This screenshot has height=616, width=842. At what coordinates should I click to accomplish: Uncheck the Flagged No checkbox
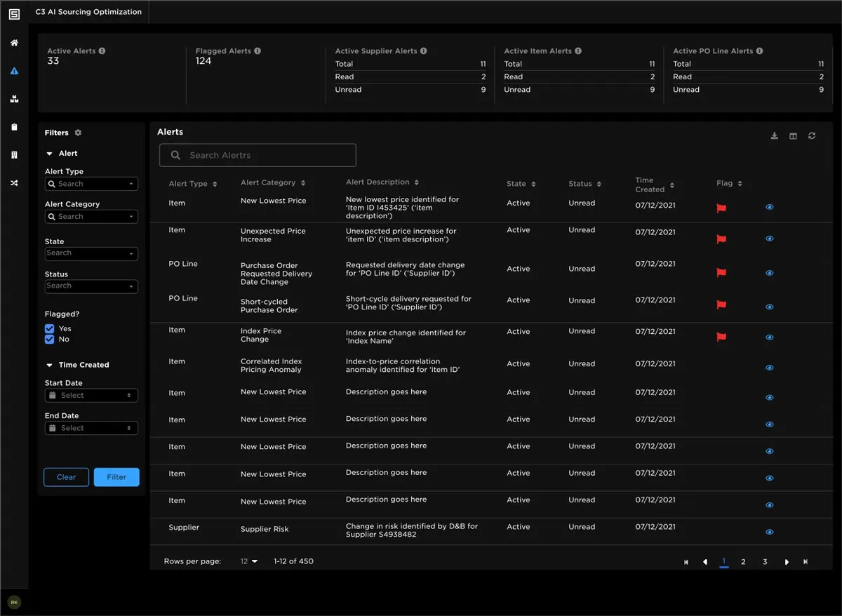tap(49, 340)
